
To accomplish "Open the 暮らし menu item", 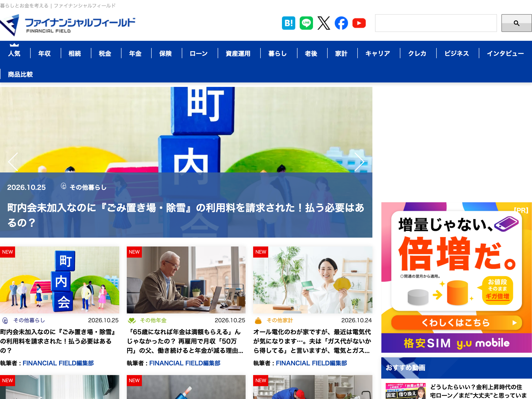I will click(x=278, y=53).
